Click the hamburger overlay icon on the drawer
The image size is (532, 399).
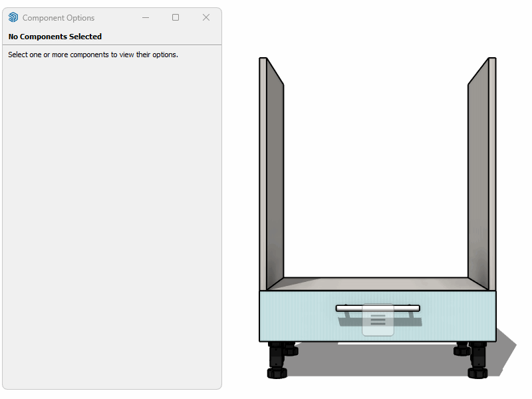tap(378, 320)
